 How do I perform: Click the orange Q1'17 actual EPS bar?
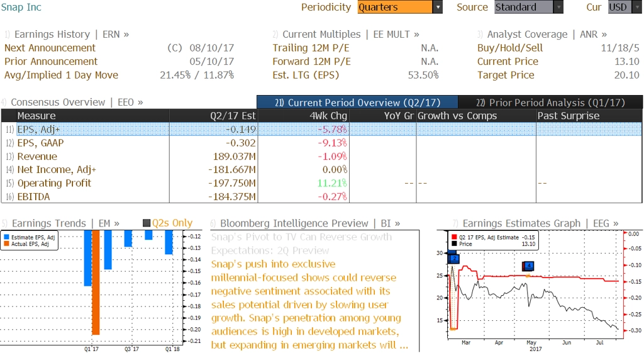coord(96,283)
